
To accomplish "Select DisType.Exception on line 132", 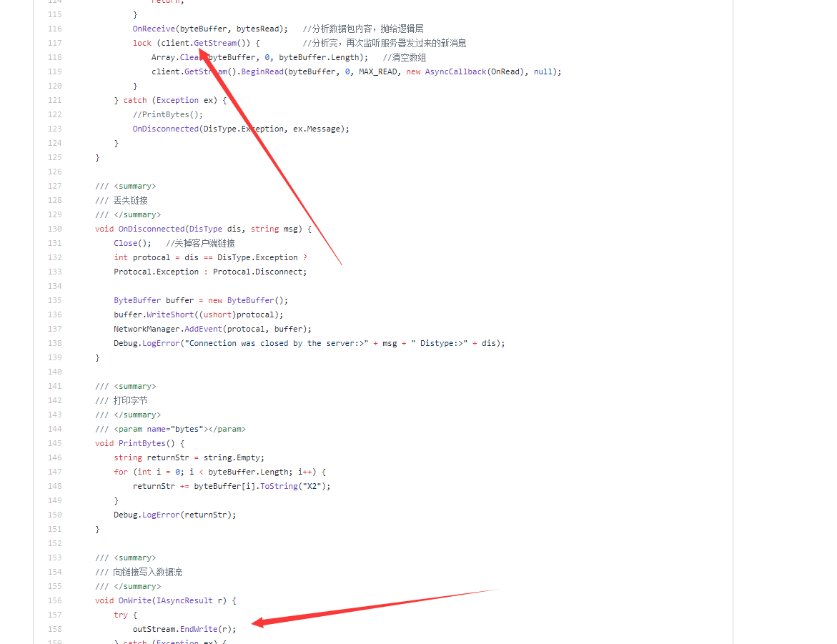I will pyautogui.click(x=257, y=257).
